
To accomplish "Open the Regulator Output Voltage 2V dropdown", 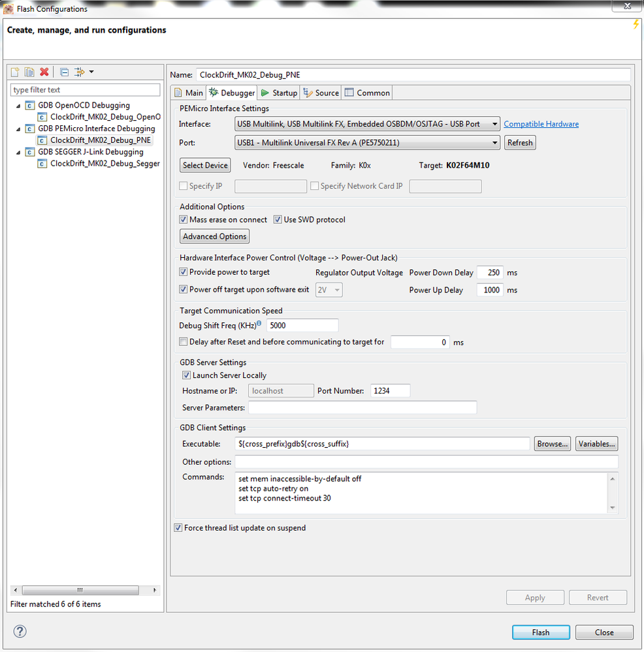I will point(329,290).
